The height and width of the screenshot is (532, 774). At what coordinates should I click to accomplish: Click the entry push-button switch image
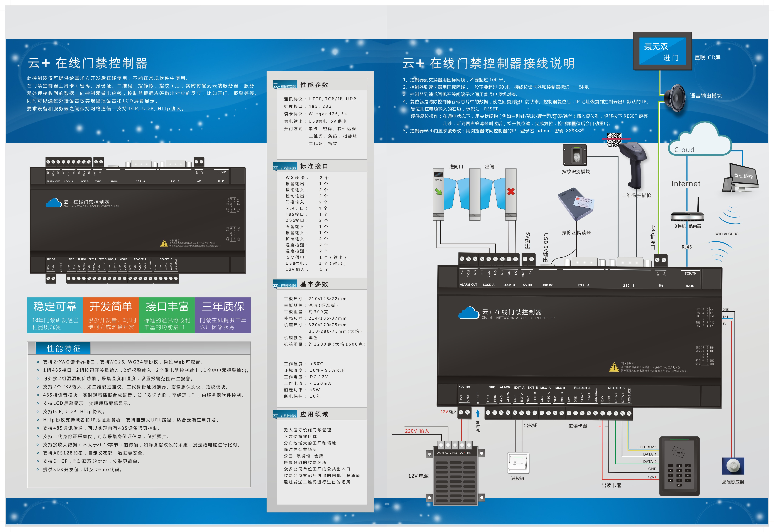[x=518, y=463]
